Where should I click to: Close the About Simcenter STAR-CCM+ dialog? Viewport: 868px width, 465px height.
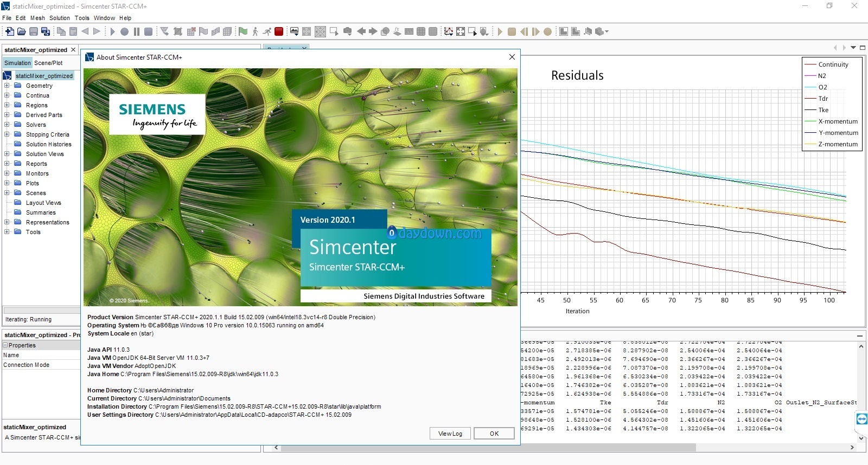[x=512, y=57]
